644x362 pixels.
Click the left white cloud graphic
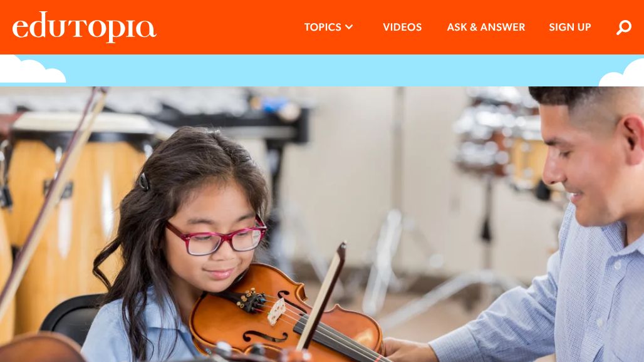(32, 70)
